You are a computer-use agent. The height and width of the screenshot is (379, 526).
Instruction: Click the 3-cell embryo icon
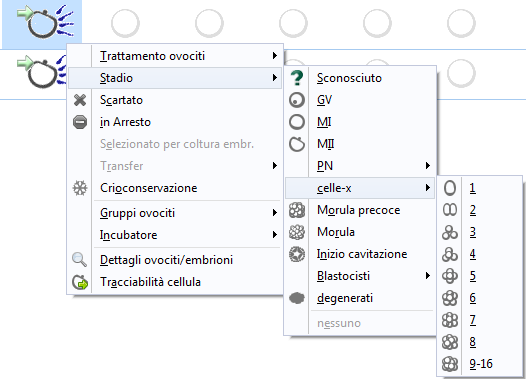[450, 232]
